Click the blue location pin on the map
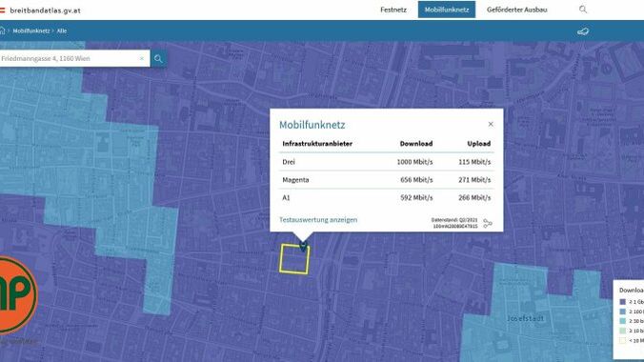This screenshot has width=644, height=362. [303, 246]
